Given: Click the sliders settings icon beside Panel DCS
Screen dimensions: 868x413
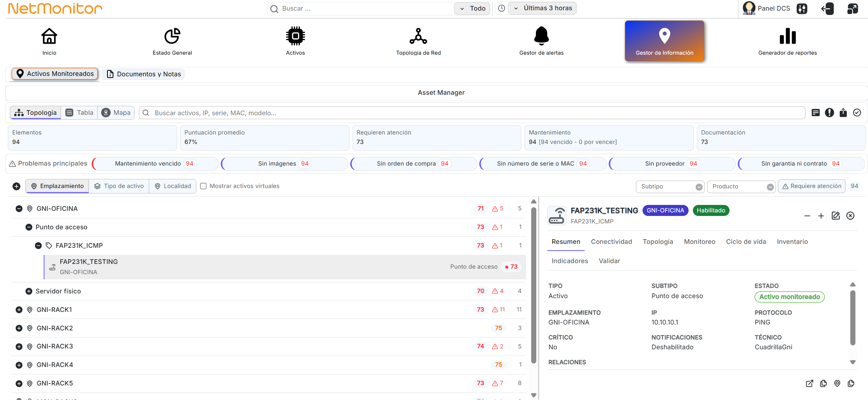Looking at the screenshot, I should click(802, 9).
